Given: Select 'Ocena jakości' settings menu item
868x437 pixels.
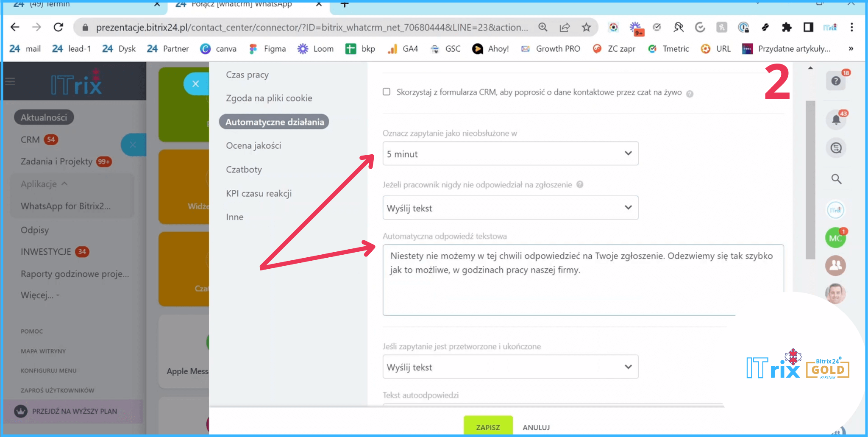Looking at the screenshot, I should pos(253,146).
